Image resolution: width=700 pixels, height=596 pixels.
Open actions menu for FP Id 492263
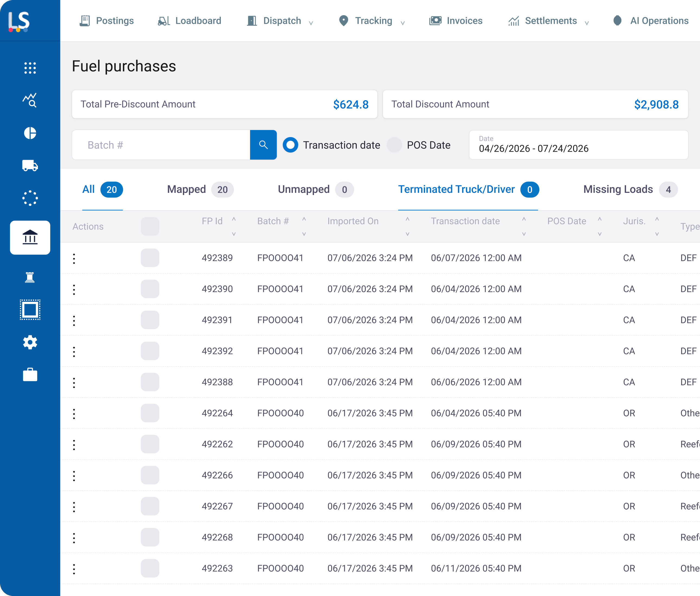[x=74, y=569]
